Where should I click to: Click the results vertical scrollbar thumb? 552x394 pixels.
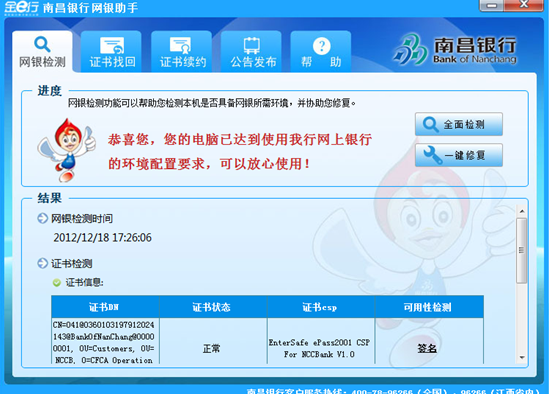click(522, 250)
